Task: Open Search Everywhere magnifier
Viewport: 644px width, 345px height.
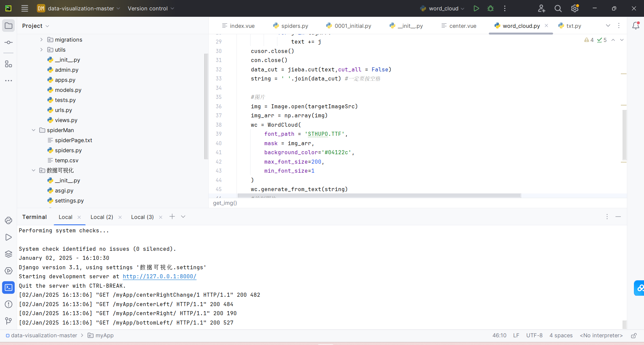Action: click(558, 8)
